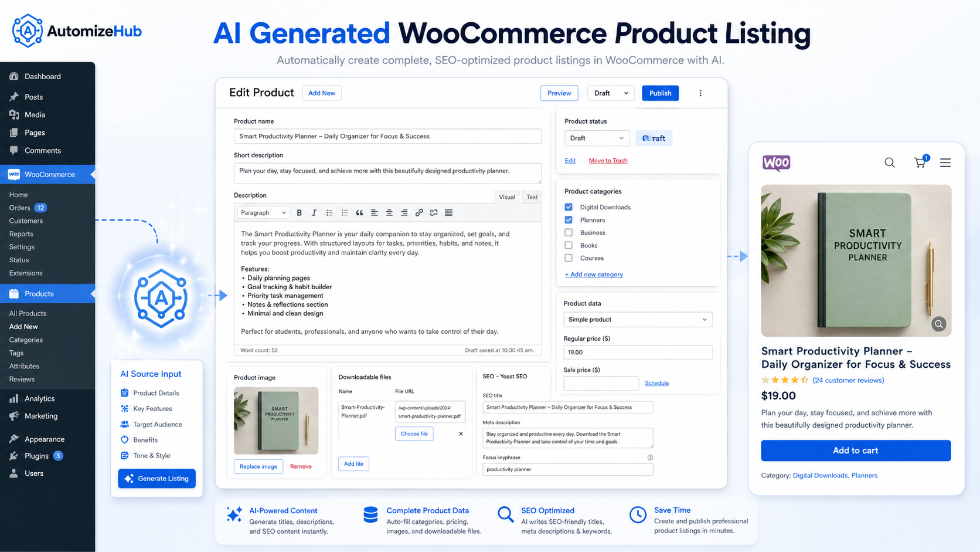Align description text right

pos(404,213)
